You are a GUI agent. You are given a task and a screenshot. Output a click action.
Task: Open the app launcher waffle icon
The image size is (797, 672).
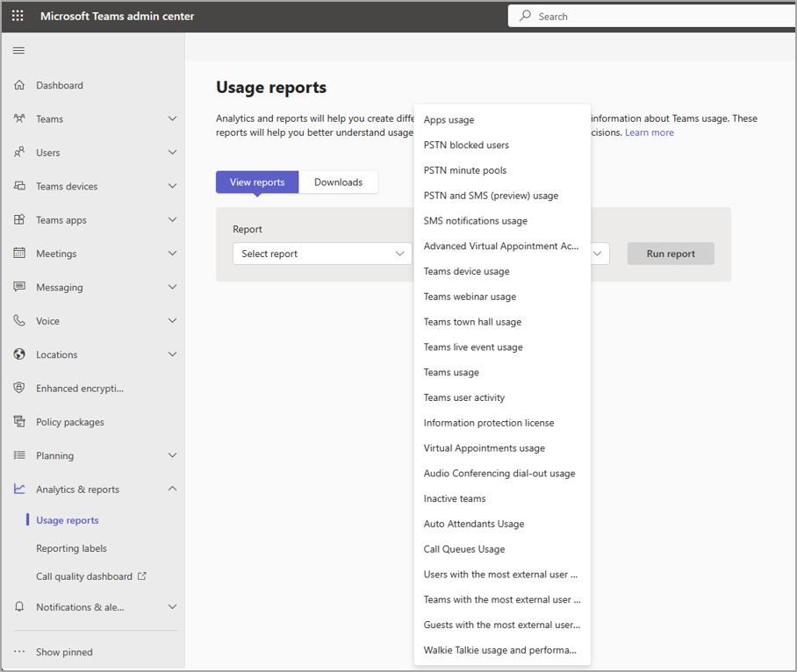pos(18,16)
